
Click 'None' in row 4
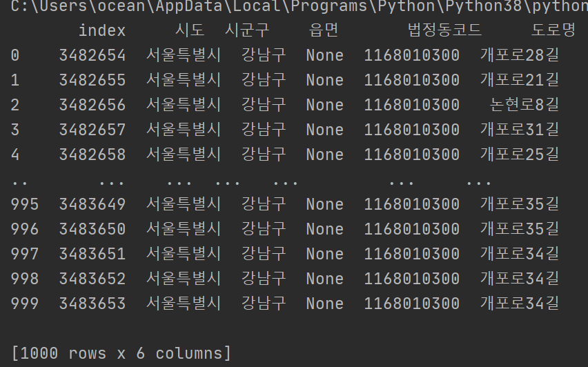(325, 155)
